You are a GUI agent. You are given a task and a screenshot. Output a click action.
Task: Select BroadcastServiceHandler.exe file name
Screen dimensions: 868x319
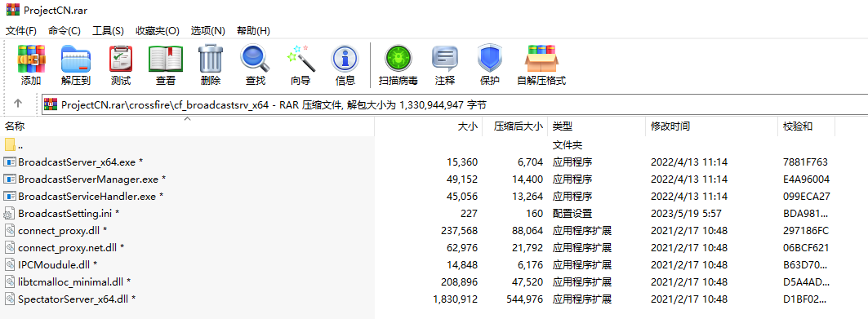point(91,197)
